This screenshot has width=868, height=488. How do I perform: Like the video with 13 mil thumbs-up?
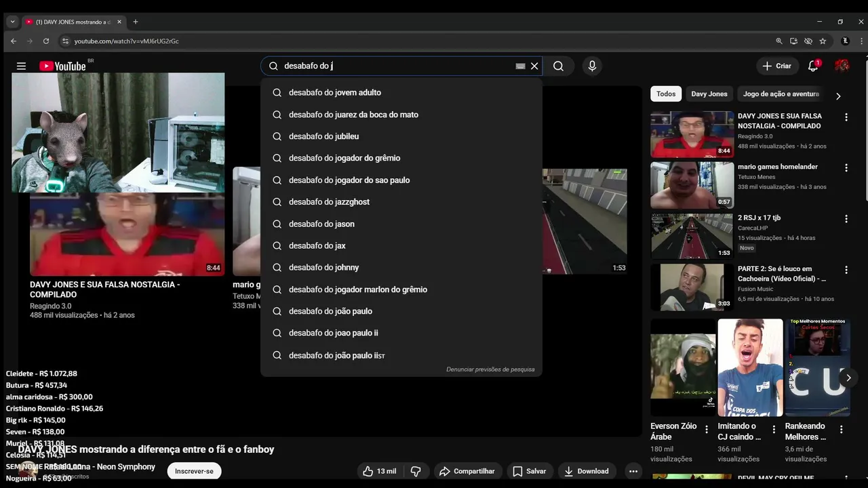coord(380,471)
